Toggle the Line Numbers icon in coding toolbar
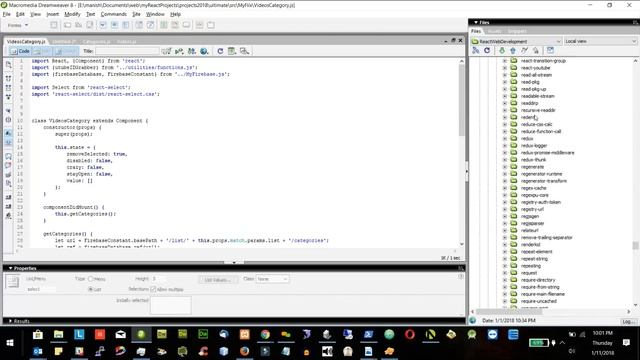640x360 pixels. click(x=9, y=133)
